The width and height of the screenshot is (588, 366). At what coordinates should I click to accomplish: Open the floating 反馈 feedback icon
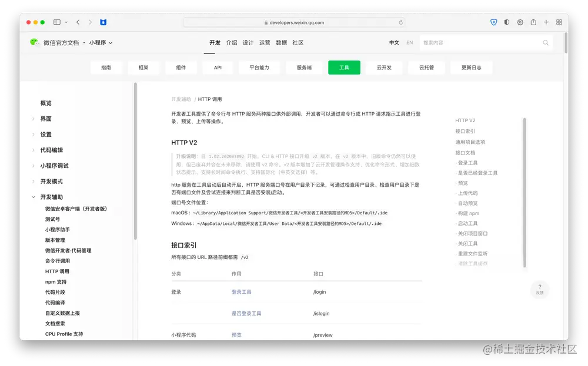540,289
